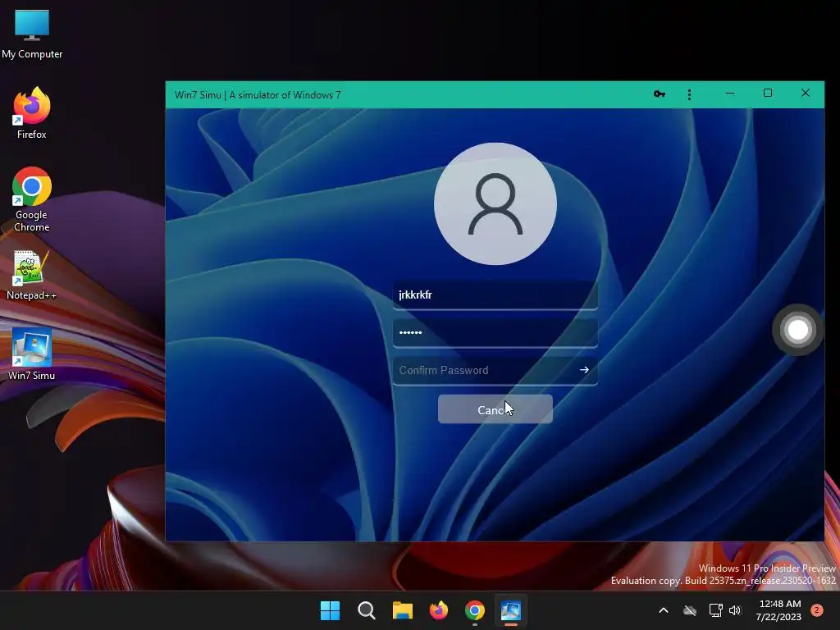Viewport: 840px width, 630px height.
Task: Click the Cancel button
Action: [x=495, y=410]
